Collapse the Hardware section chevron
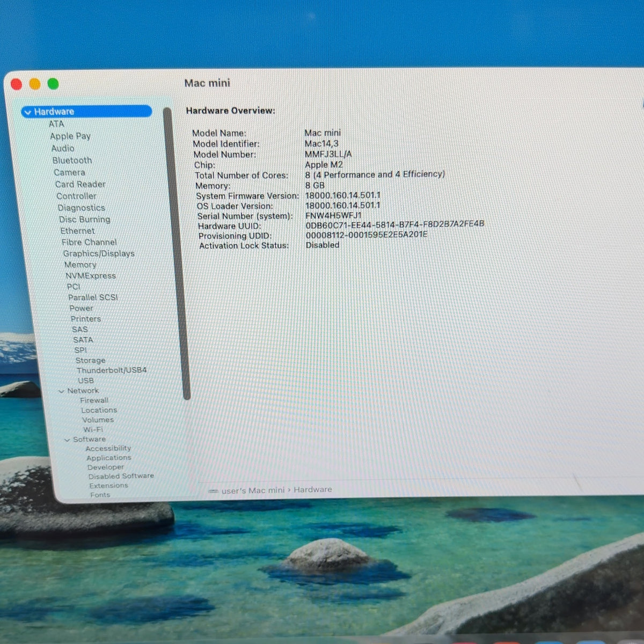644x644 pixels. (x=28, y=112)
